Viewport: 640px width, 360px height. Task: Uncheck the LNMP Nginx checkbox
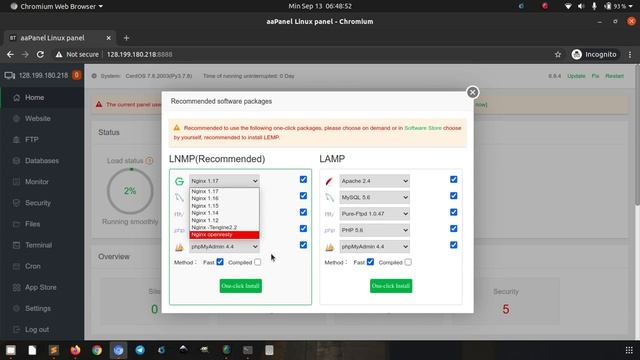tap(303, 179)
